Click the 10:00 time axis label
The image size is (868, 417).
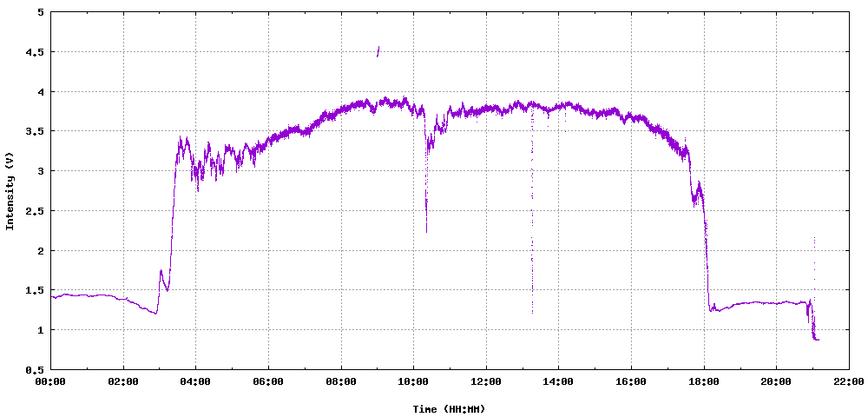click(x=413, y=381)
